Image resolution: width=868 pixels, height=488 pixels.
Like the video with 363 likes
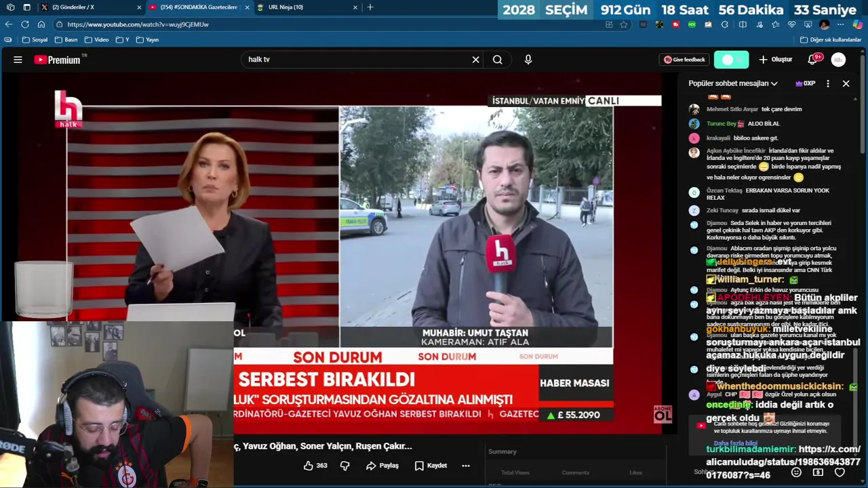click(x=315, y=466)
